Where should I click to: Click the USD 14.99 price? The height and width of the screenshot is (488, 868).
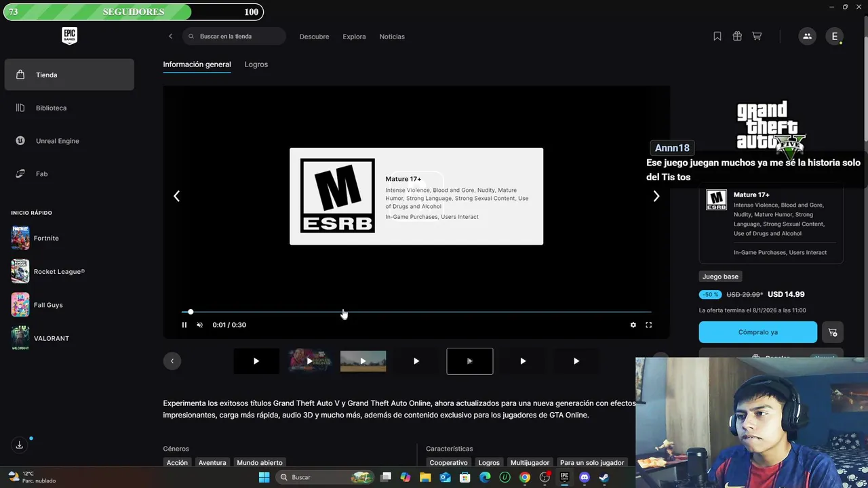coord(786,294)
